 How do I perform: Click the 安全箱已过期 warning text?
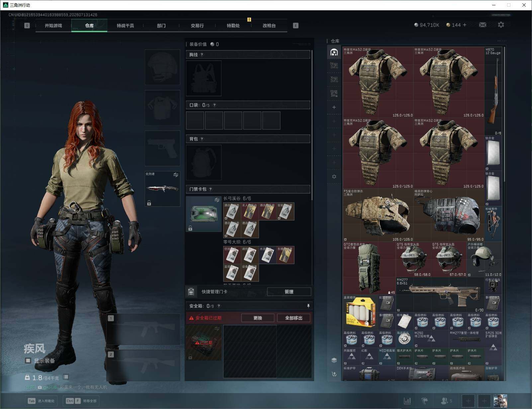click(x=208, y=318)
